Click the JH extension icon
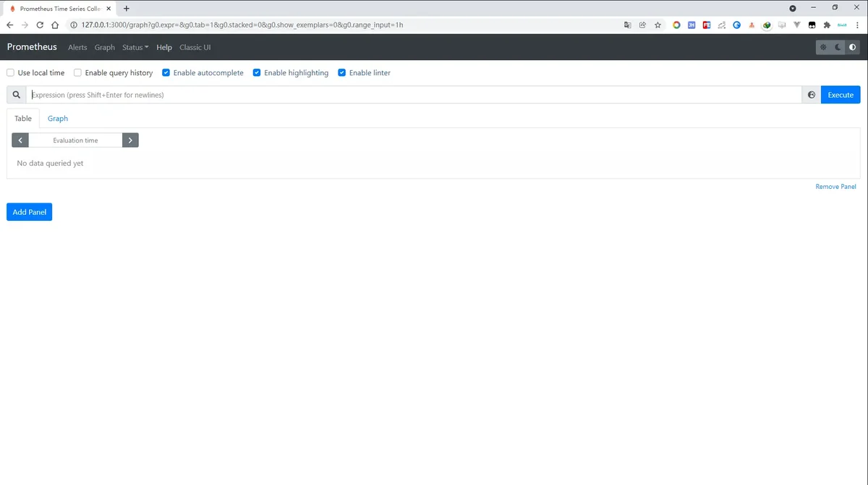The height and width of the screenshot is (485, 868). [692, 25]
